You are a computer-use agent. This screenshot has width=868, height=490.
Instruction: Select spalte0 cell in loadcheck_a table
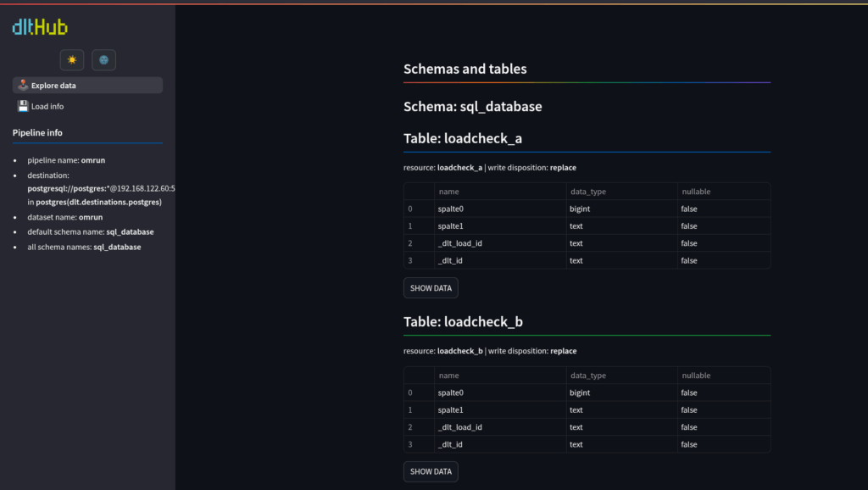pos(500,209)
